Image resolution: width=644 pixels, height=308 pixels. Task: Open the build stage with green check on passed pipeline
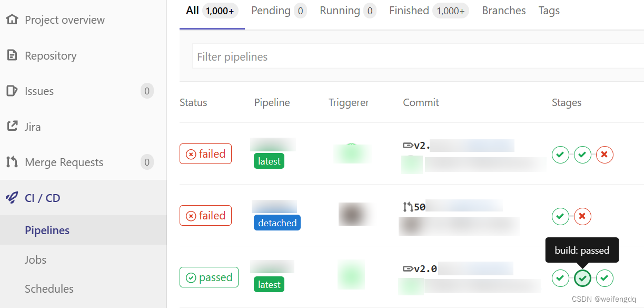pos(582,278)
